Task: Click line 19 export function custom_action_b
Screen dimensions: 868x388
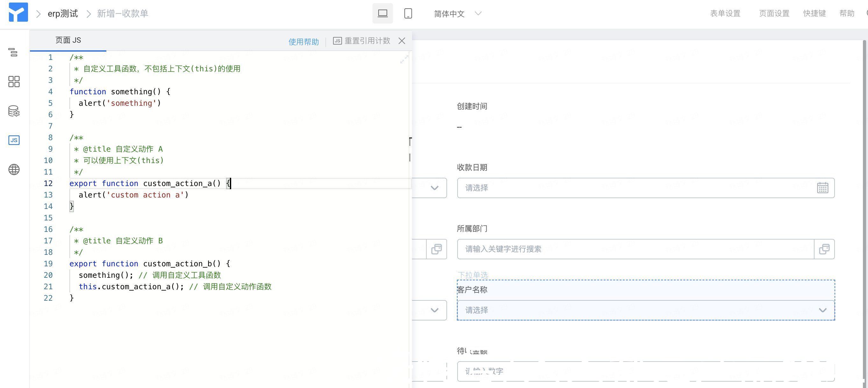Action: tap(150, 264)
